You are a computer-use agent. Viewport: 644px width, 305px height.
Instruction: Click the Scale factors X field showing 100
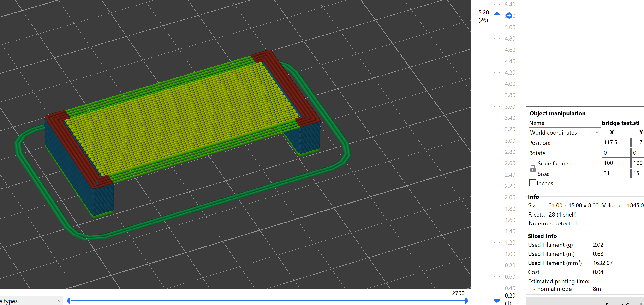[615, 163]
